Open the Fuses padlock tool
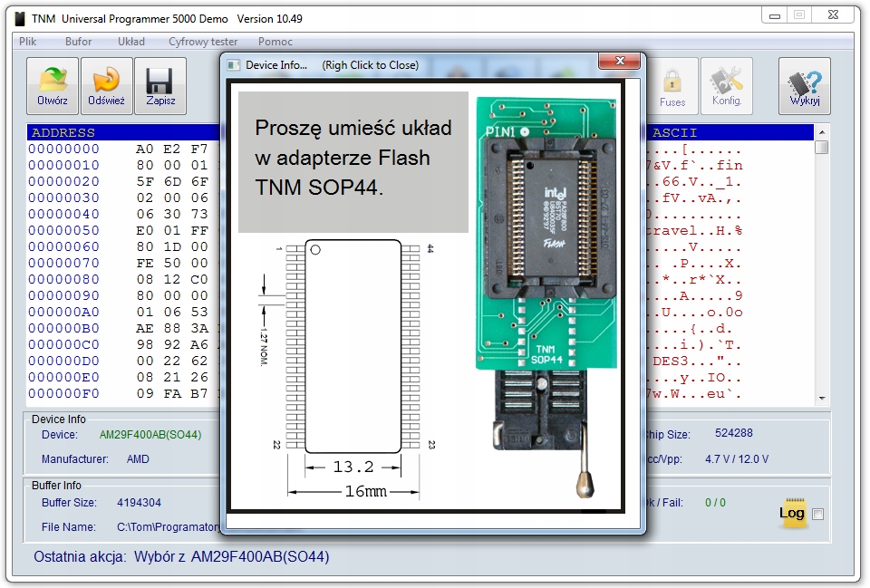 click(672, 86)
